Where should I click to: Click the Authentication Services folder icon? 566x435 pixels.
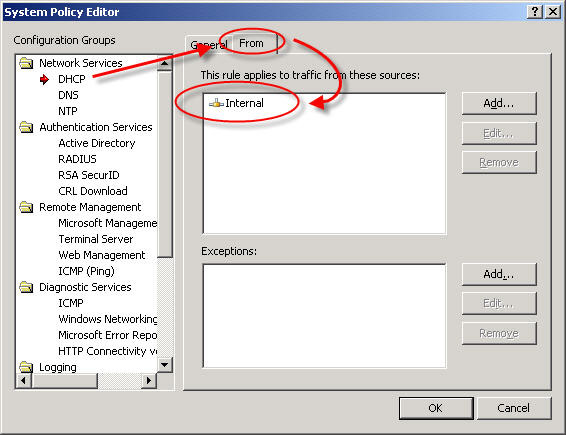tap(26, 127)
